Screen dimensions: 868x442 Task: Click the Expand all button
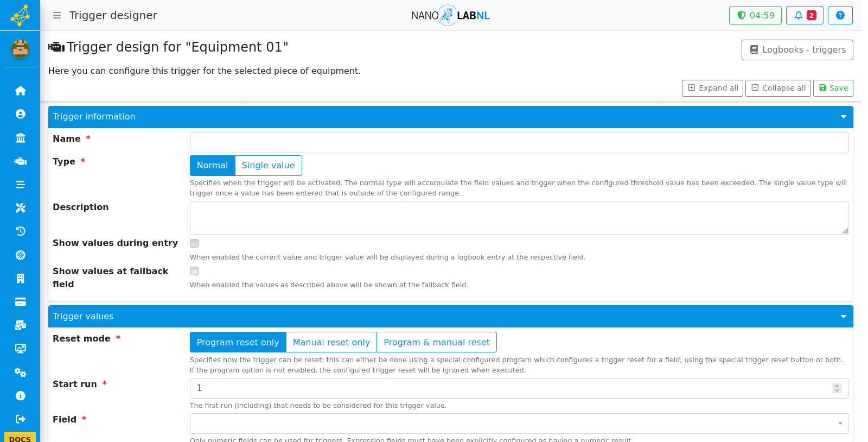(712, 88)
